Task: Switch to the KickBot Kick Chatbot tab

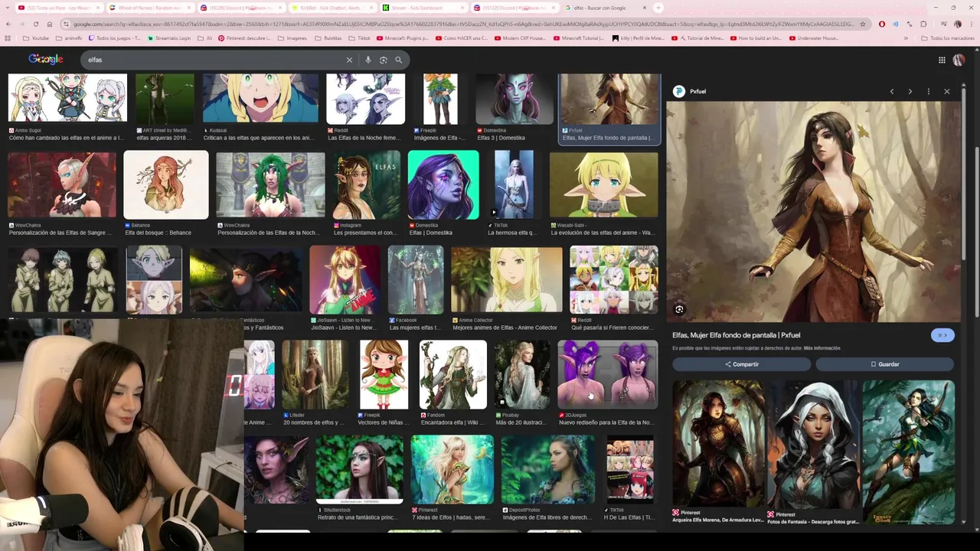Action: pyautogui.click(x=332, y=8)
